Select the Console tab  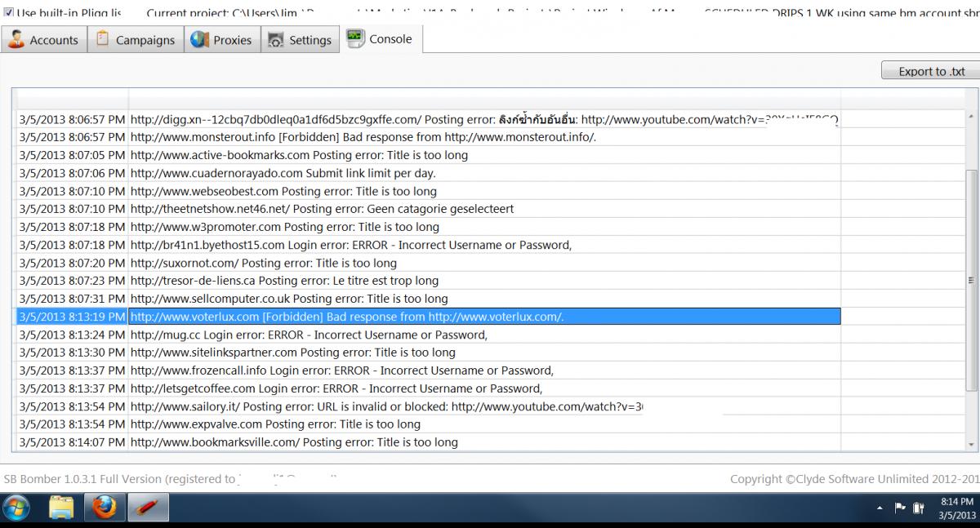point(381,38)
